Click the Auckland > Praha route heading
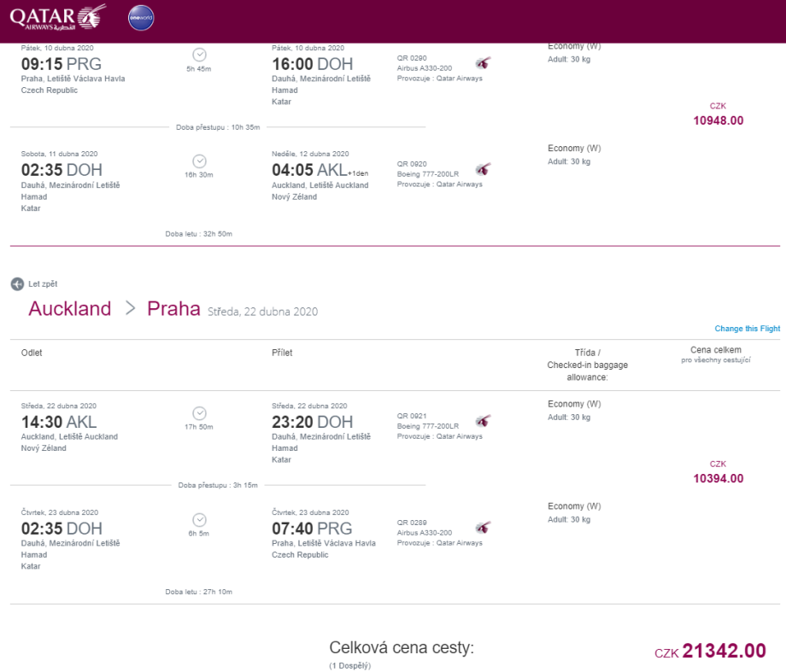786x672 pixels. click(114, 309)
